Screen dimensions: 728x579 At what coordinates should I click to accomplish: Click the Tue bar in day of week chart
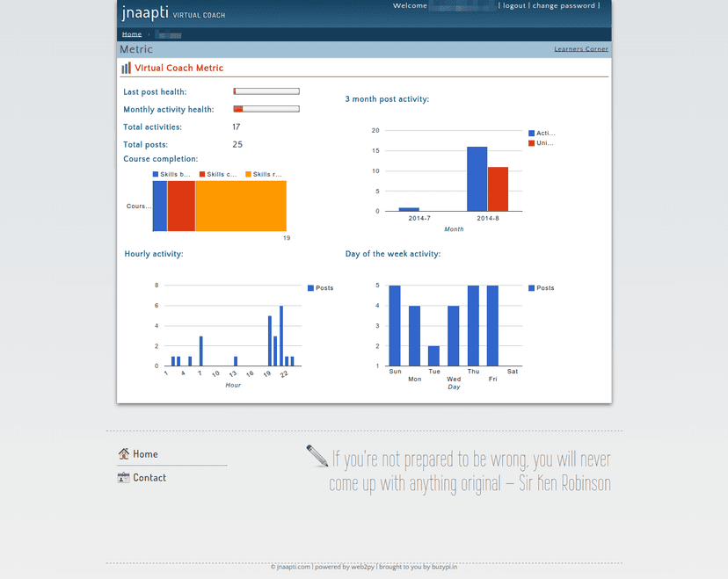(x=433, y=357)
